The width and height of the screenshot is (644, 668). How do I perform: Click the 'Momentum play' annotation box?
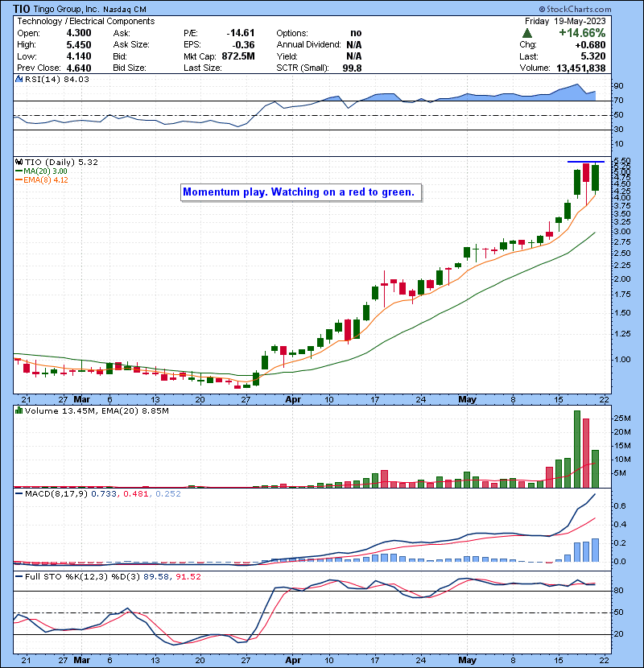click(x=301, y=192)
